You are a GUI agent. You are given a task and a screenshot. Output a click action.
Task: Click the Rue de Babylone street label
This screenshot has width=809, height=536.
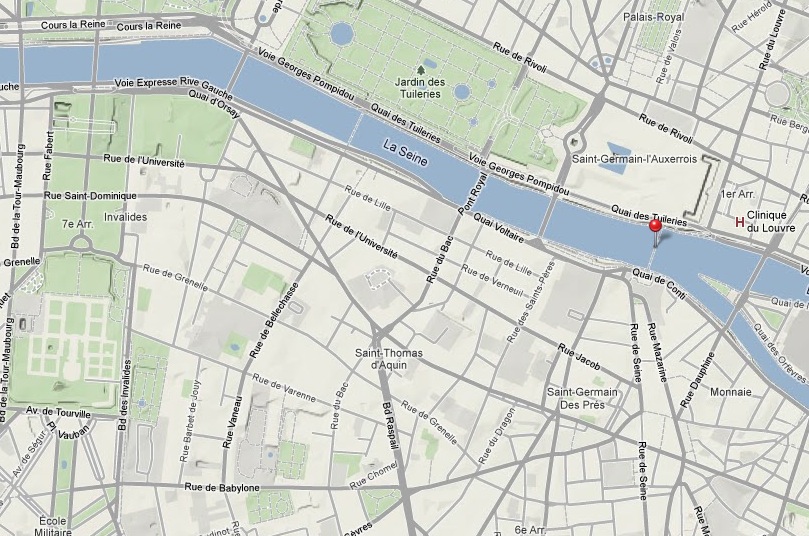[222, 486]
